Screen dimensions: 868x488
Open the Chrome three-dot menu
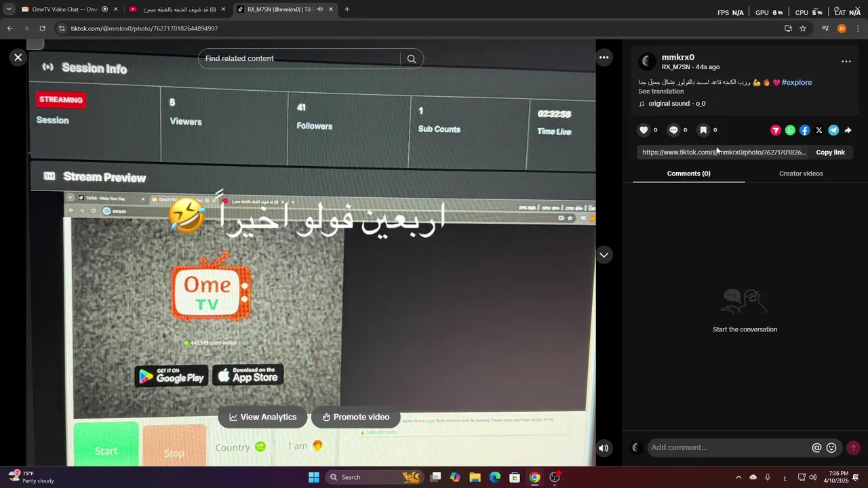pyautogui.click(x=859, y=28)
